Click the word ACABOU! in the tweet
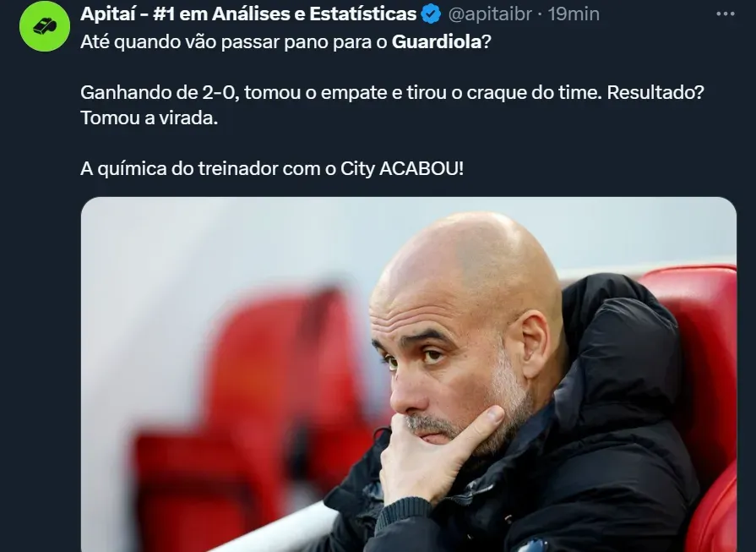The image size is (756, 552). pos(422,169)
